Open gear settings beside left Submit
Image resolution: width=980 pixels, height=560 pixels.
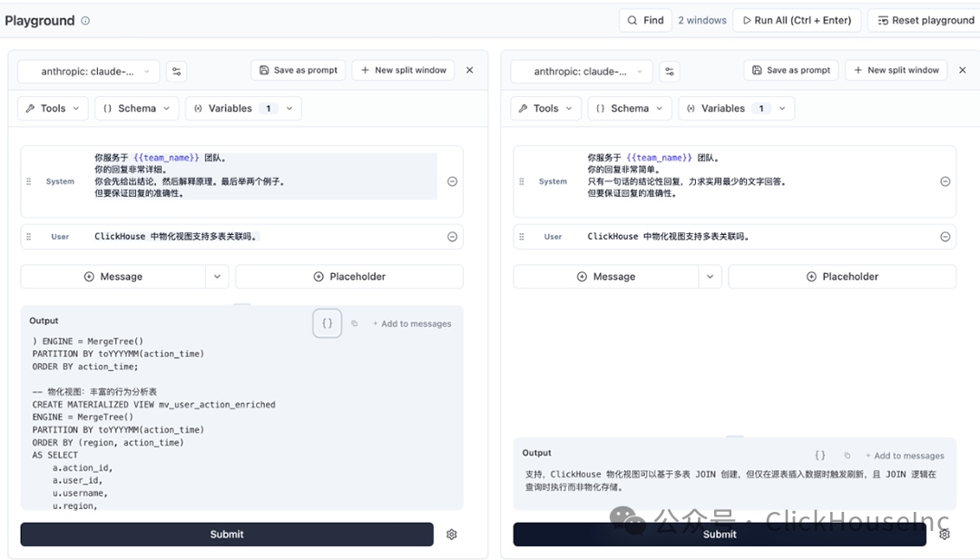pos(452,535)
